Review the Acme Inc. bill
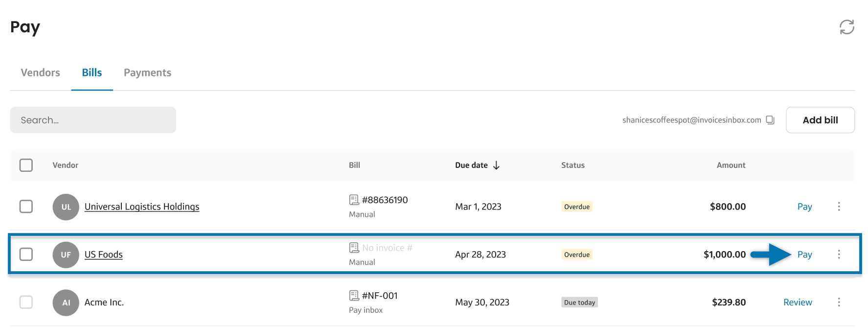 (798, 303)
